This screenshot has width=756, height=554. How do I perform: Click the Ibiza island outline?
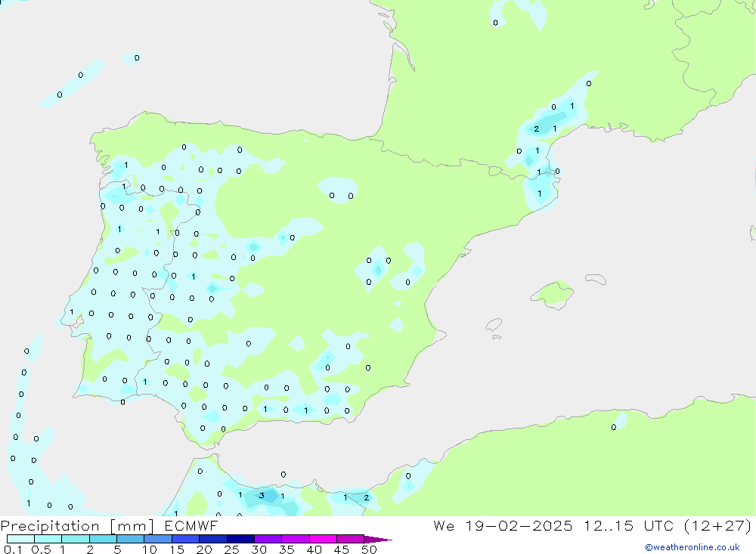pos(494,325)
